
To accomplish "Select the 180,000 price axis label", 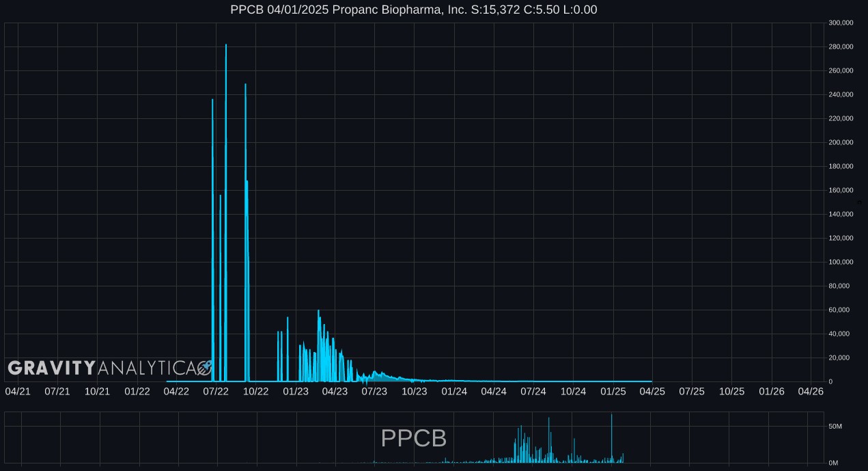I will click(841, 166).
